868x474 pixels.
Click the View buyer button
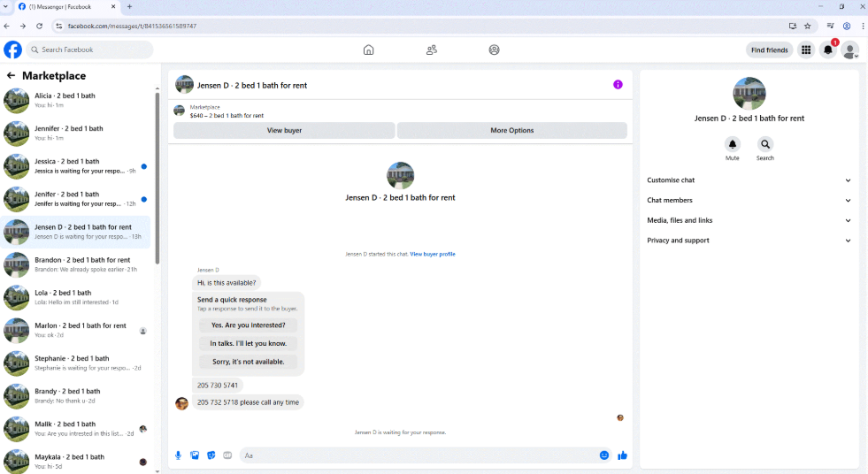coord(284,131)
